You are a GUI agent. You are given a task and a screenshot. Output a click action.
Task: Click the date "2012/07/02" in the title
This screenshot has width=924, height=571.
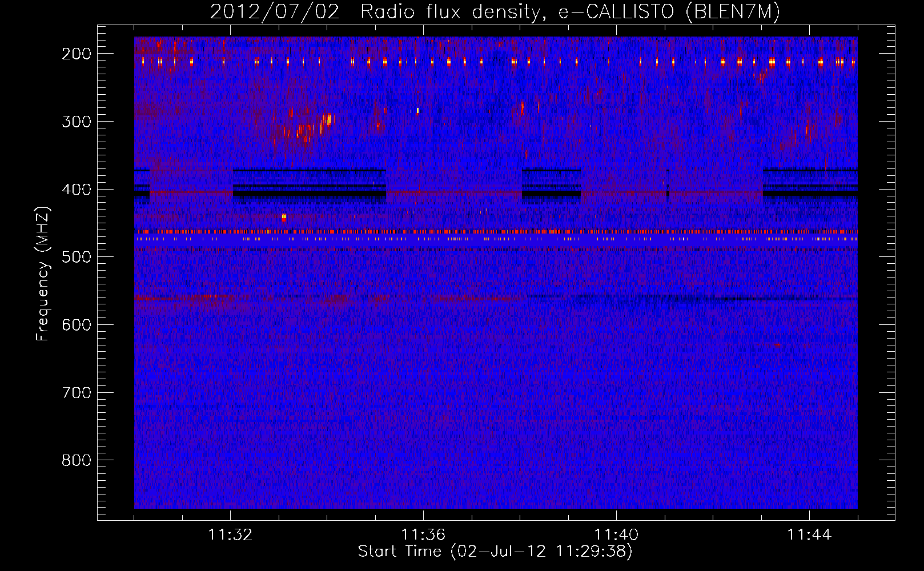(275, 12)
